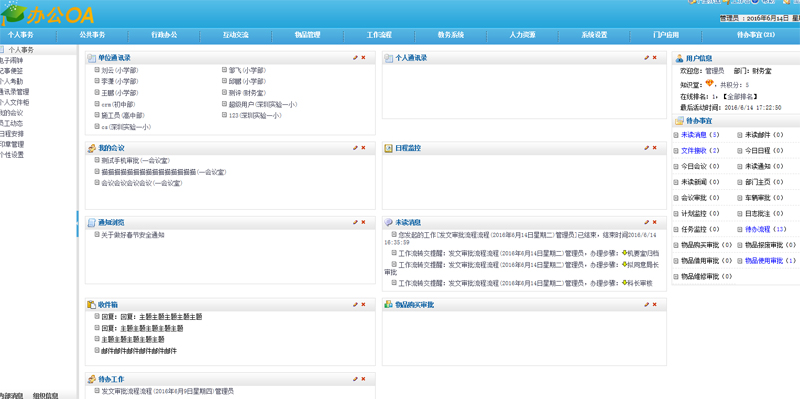
Task: Open the 物品使用审批 (1) link
Action: pos(770,261)
